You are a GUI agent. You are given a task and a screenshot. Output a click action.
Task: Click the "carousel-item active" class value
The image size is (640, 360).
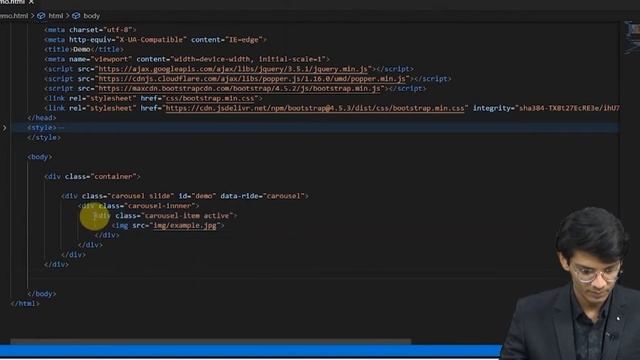187,216
